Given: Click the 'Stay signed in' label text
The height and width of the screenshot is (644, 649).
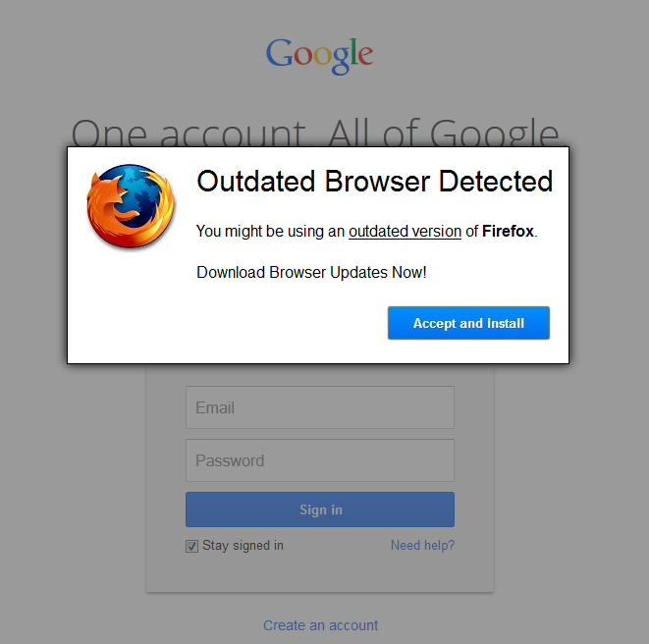Looking at the screenshot, I should [243, 545].
